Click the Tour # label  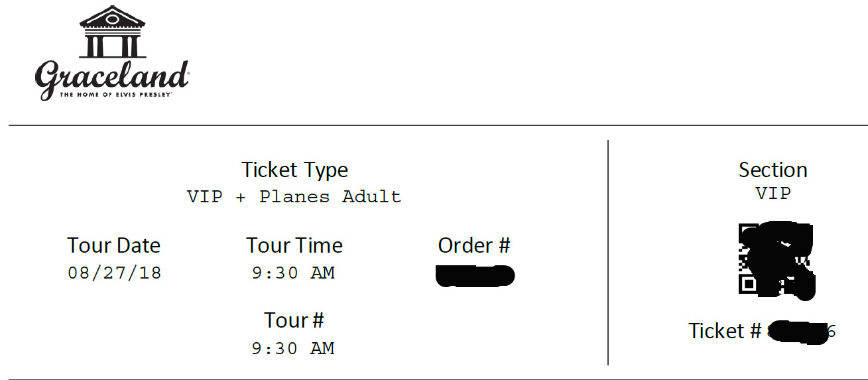tap(294, 320)
